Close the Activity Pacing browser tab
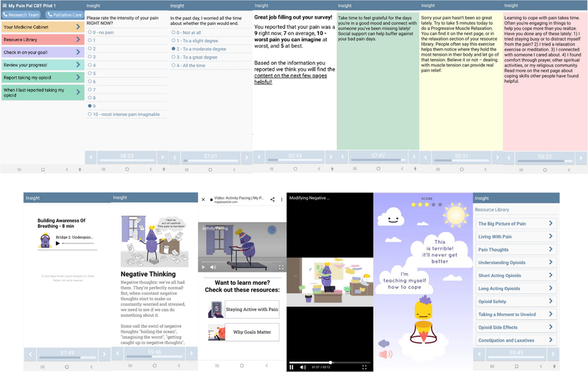The width and height of the screenshot is (588, 372). (203, 200)
